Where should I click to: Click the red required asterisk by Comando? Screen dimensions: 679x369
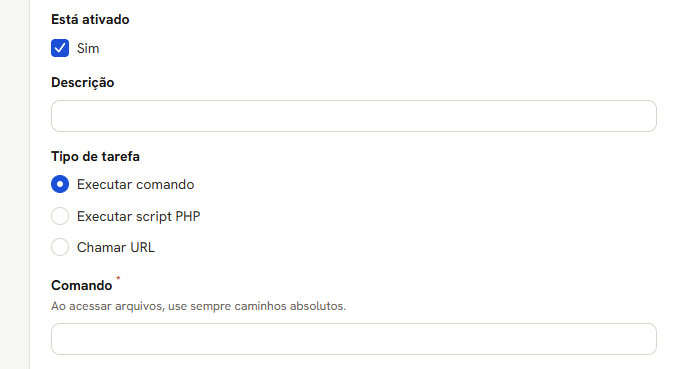[x=118, y=278]
